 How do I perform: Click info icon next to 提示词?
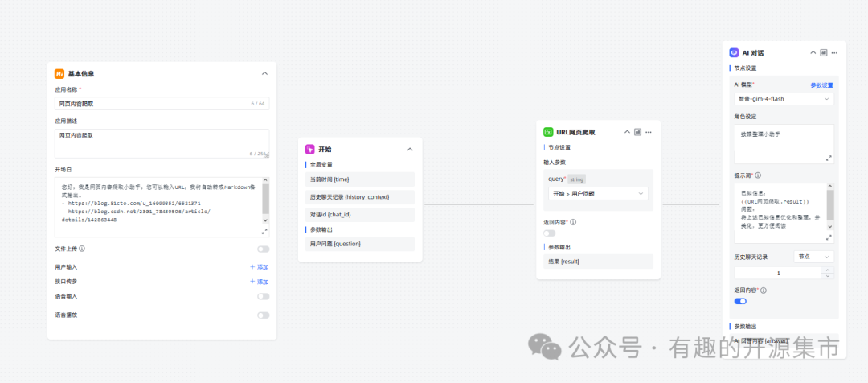click(758, 175)
